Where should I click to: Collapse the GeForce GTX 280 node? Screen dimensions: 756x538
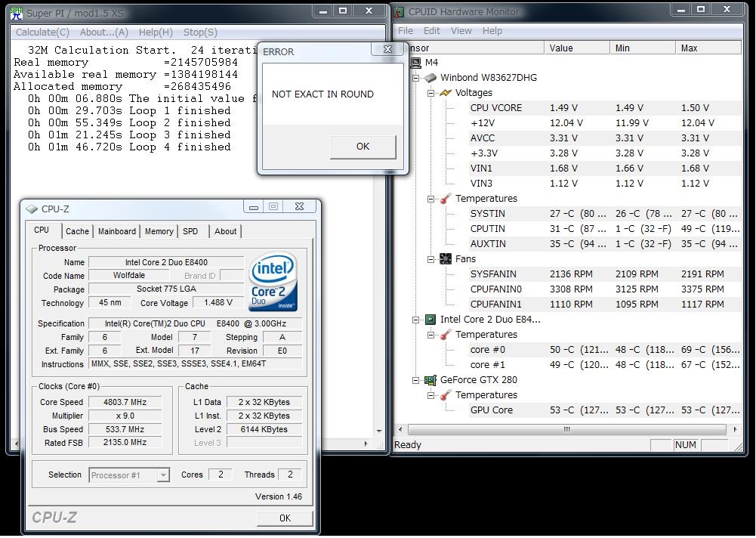click(x=415, y=380)
